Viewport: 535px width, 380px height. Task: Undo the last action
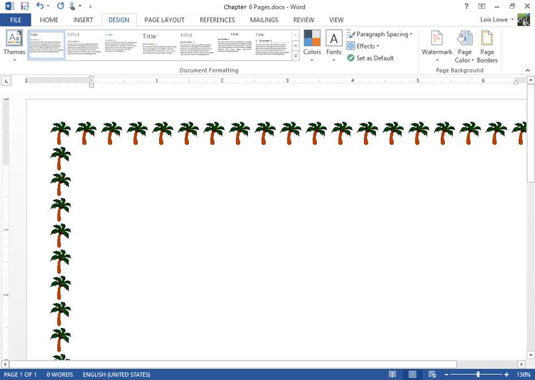point(40,6)
